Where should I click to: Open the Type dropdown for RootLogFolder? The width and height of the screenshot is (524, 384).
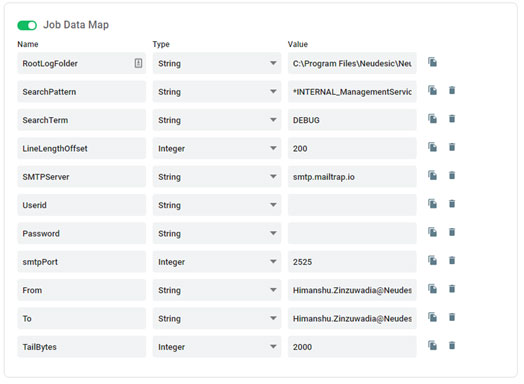click(217, 63)
